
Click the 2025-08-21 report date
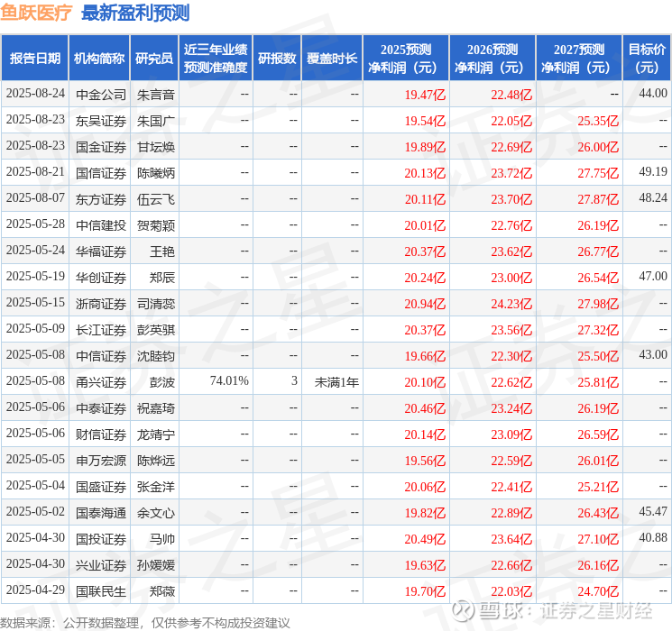click(x=35, y=172)
